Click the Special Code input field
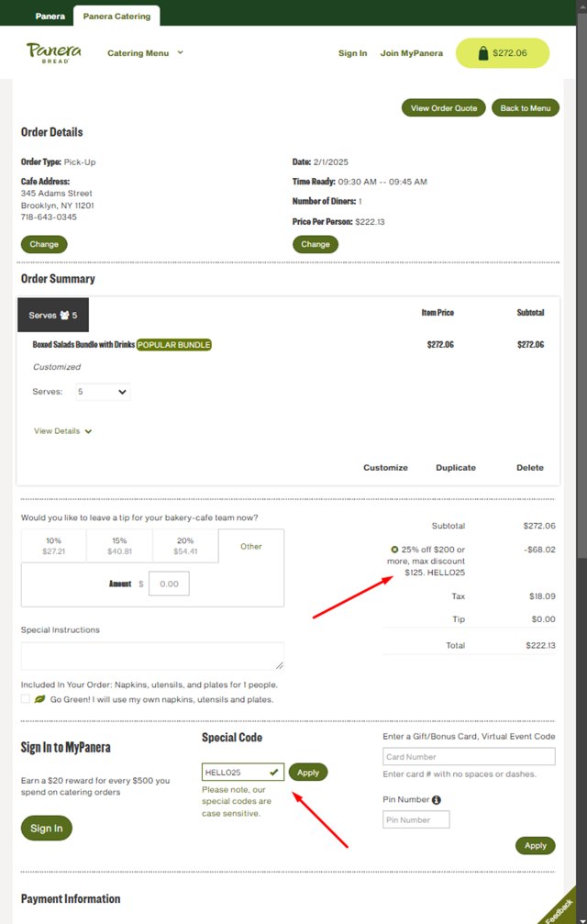The height and width of the screenshot is (924, 587). [x=243, y=772]
